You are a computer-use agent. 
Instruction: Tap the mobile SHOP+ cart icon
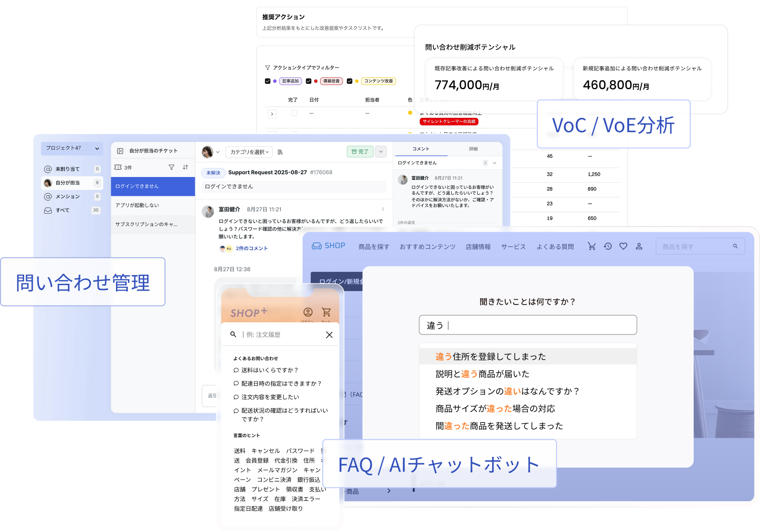[x=326, y=312]
